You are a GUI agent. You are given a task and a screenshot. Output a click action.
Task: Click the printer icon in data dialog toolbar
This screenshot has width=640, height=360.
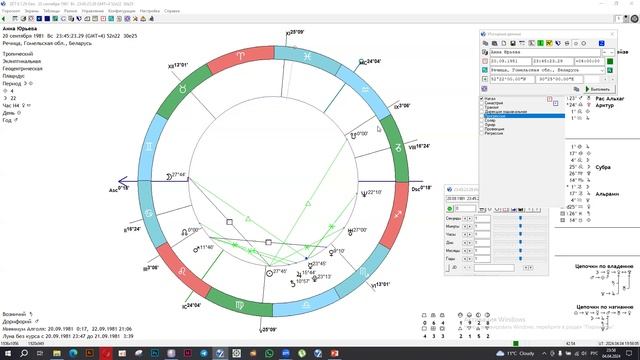(567, 43)
